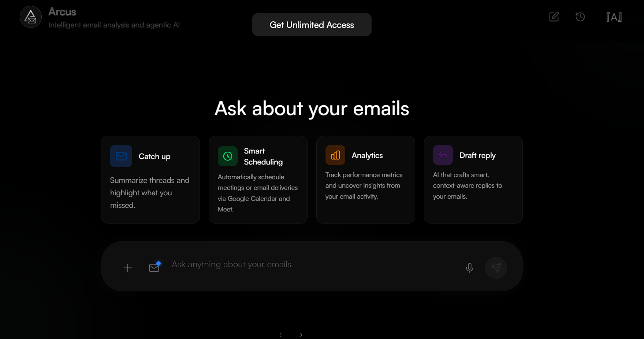Click the handle at the bottom of the screen
Viewport: 644px width, 339px height.
click(290, 335)
